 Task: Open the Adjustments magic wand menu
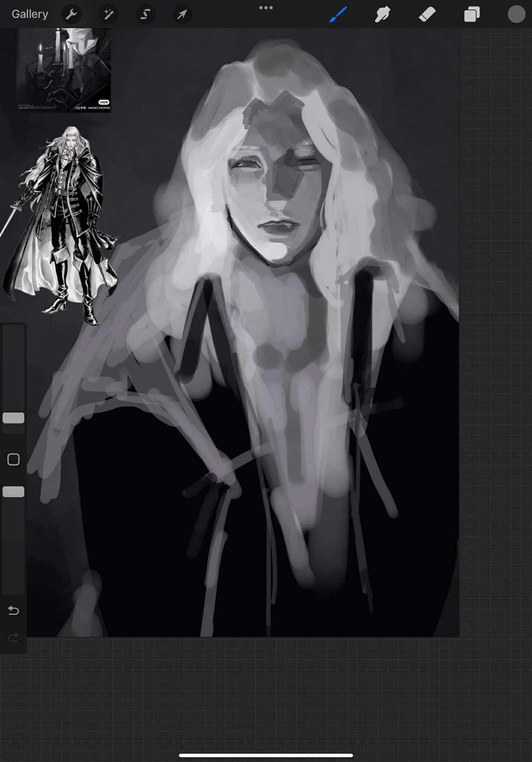[109, 14]
